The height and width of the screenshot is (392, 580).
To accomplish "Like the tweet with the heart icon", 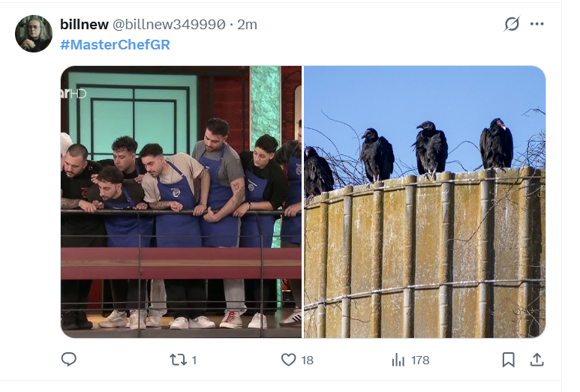I will [x=289, y=360].
